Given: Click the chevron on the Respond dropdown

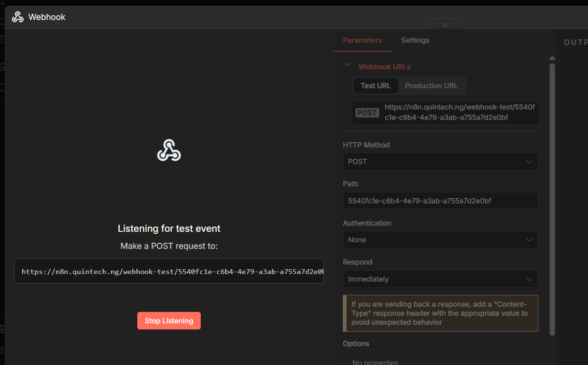Looking at the screenshot, I should pos(529,279).
